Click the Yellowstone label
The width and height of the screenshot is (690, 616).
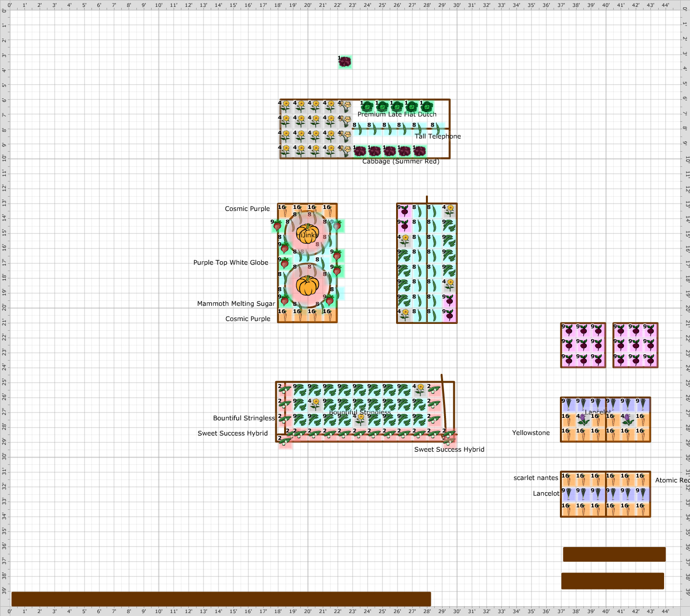pos(531,433)
